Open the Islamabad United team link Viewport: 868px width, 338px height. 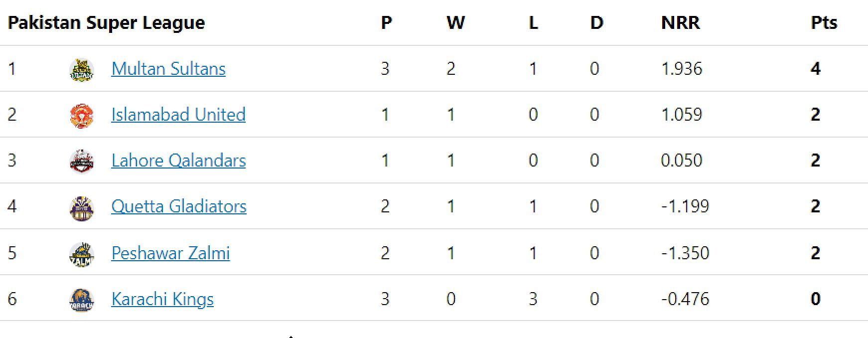tap(178, 115)
